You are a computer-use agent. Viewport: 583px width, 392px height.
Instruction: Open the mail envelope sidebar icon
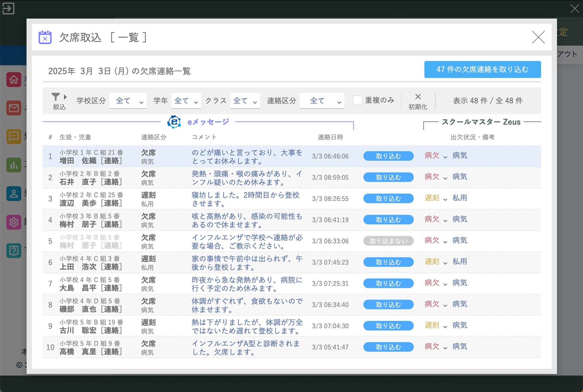coord(14,108)
